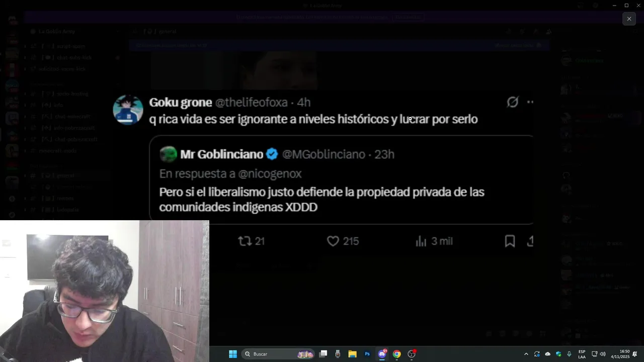The width and height of the screenshot is (644, 362).
Task: Open OBS Studio from the taskbar
Action: [x=412, y=354]
